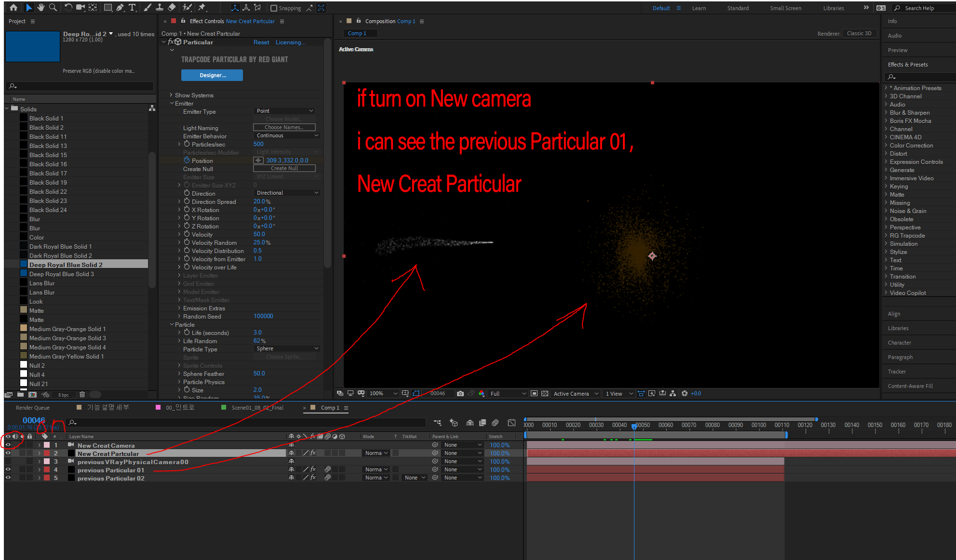
Task: Open the Graph Editor in the timeline
Action: [x=512, y=423]
